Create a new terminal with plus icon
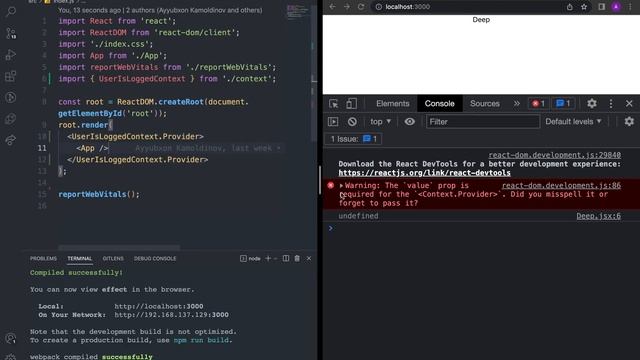 click(x=268, y=258)
